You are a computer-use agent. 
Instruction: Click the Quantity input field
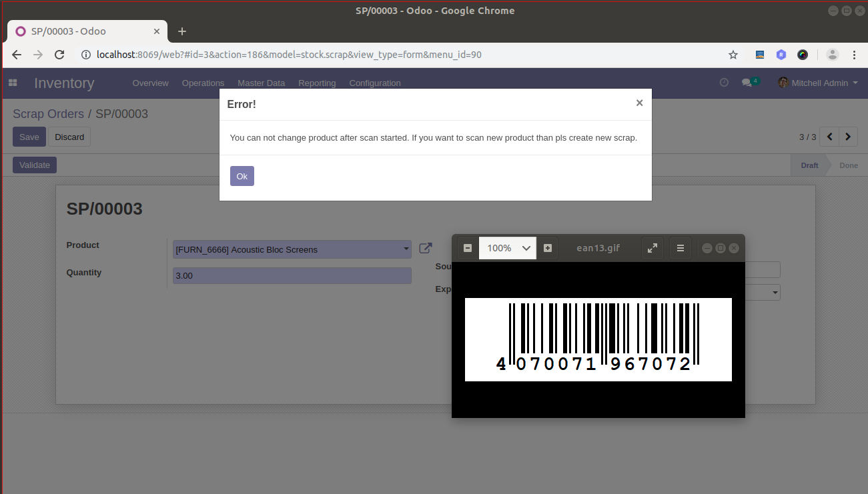coord(292,275)
